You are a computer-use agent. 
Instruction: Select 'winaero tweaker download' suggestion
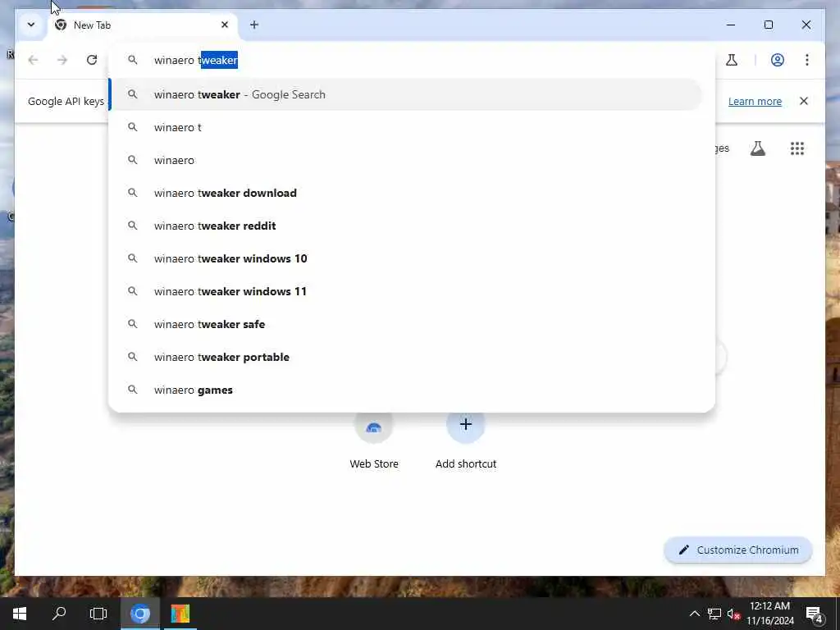pyautogui.click(x=406, y=193)
